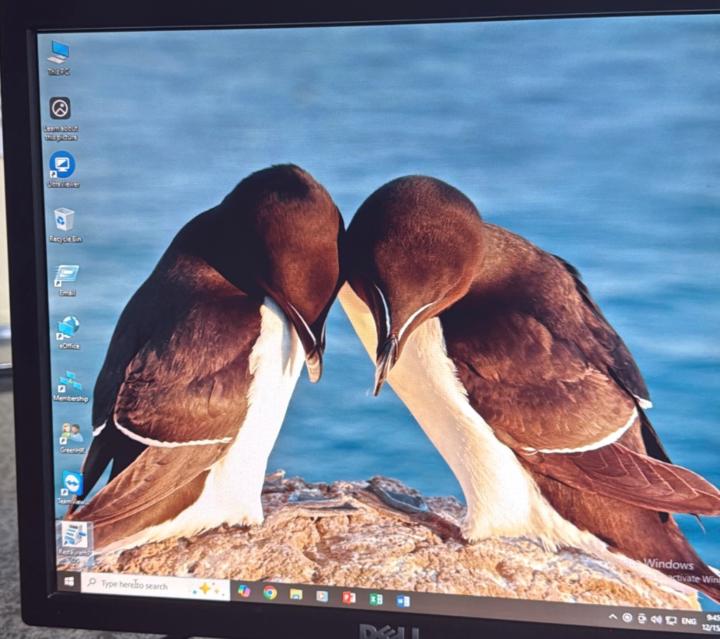The width and height of the screenshot is (720, 639).
Task: Expand the hidden system tray icons chevron
Action: point(612,617)
